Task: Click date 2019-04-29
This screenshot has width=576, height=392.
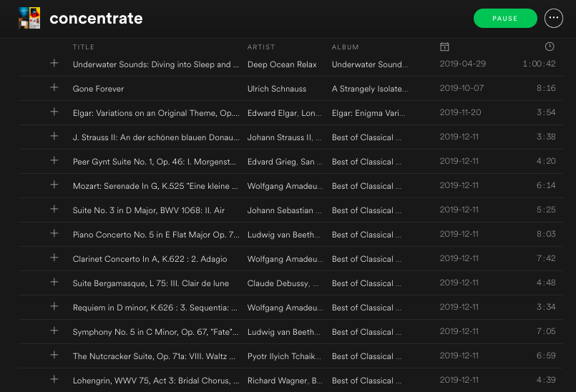Action: pos(463,64)
